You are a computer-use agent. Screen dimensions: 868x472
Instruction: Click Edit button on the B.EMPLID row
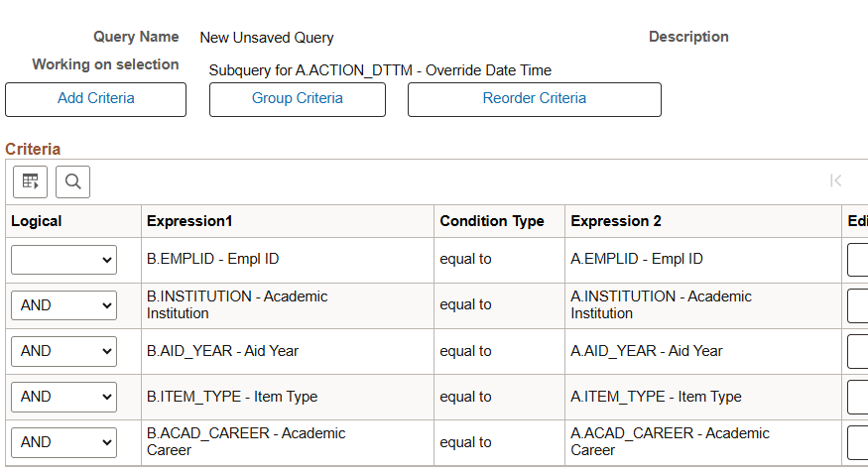pos(857,260)
